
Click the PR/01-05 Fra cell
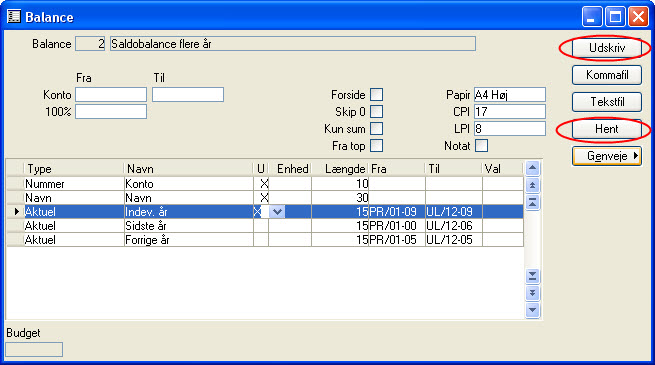point(397,240)
